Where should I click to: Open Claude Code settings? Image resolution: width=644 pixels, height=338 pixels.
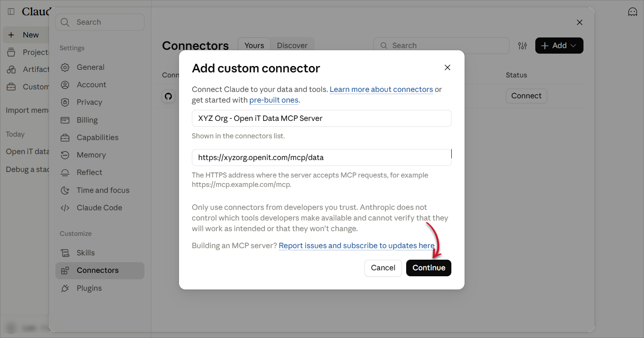100,208
